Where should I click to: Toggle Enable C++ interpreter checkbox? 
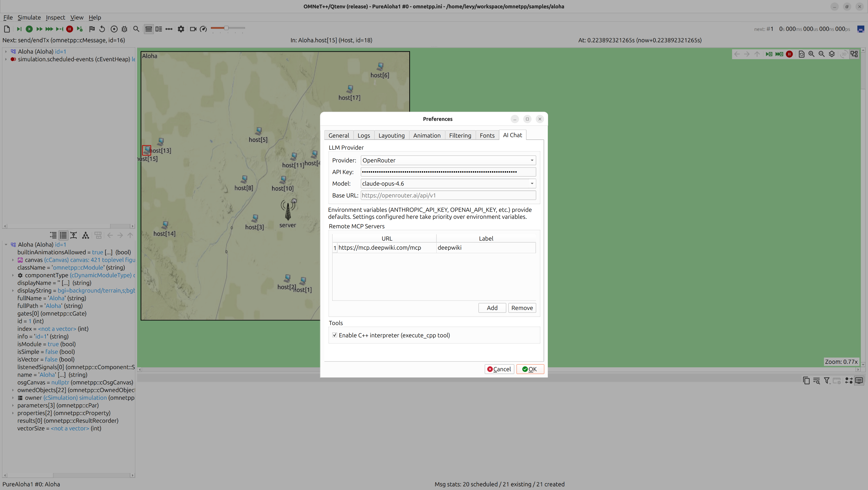coord(335,335)
